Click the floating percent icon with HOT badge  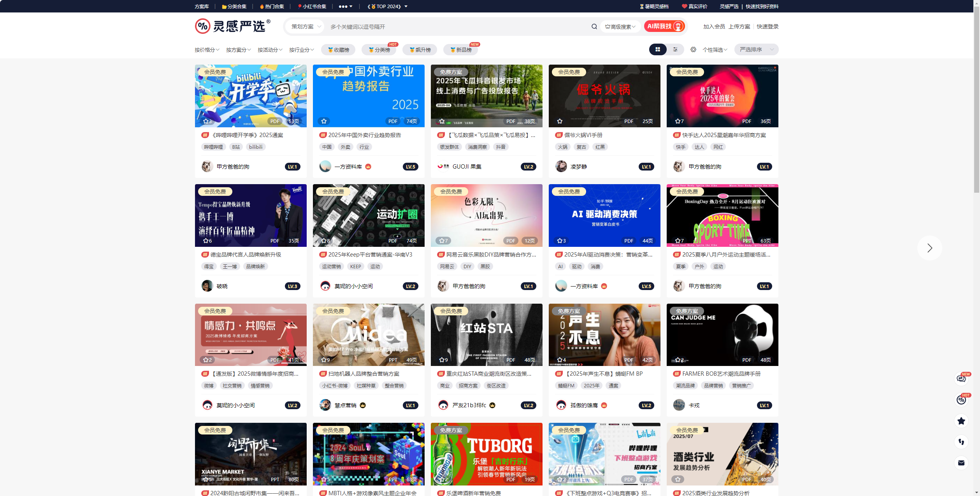(961, 399)
